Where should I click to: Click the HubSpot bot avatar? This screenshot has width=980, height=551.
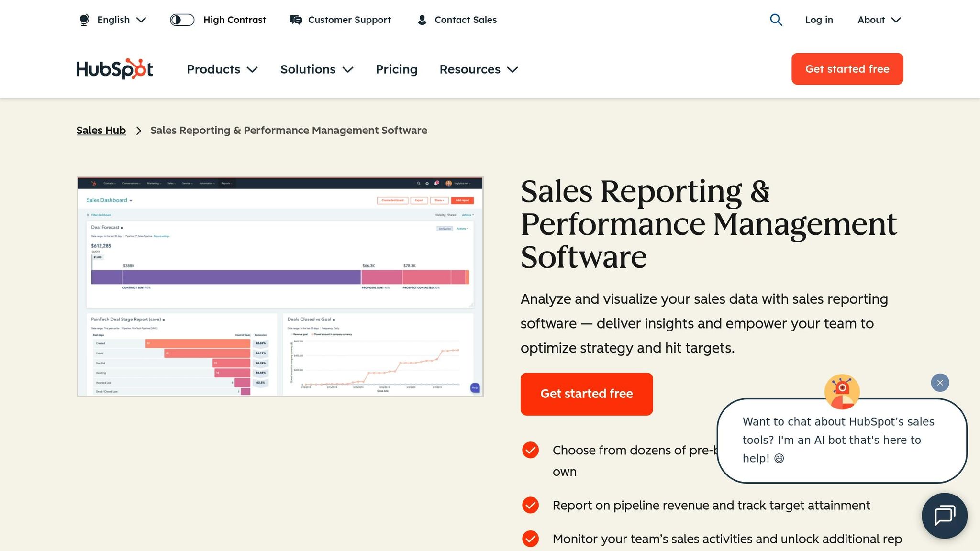pyautogui.click(x=842, y=392)
